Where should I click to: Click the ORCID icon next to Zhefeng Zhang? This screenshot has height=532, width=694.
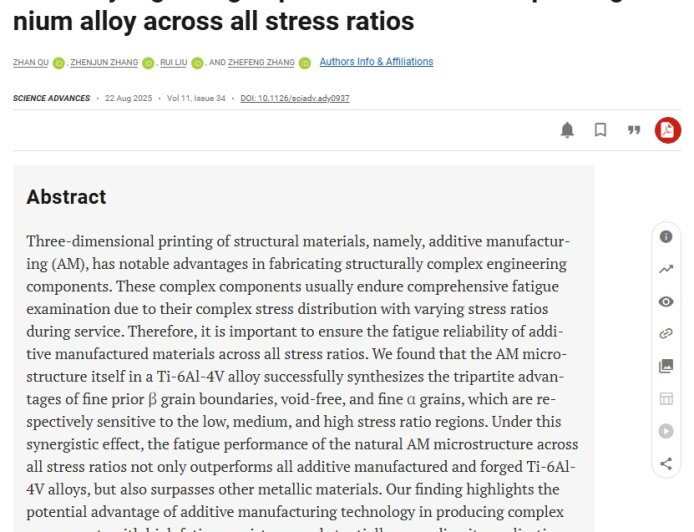[305, 63]
